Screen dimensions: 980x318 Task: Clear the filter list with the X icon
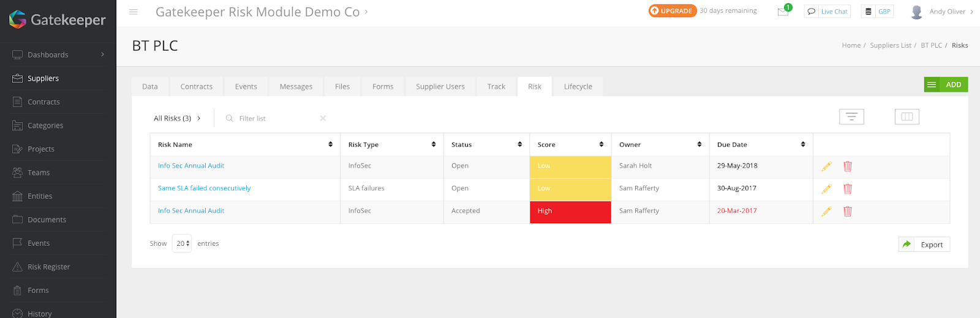323,118
